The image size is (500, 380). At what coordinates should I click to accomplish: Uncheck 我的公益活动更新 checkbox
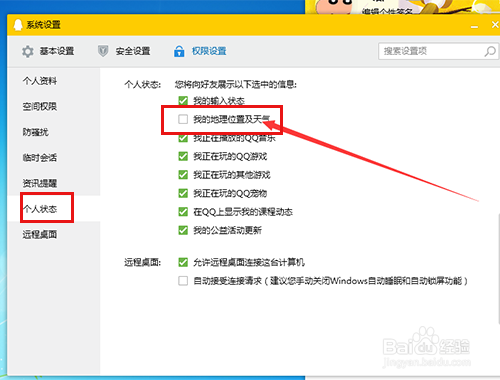click(183, 230)
